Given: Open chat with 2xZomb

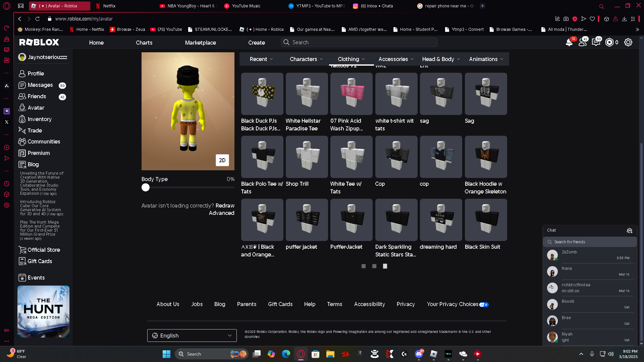Looking at the screenshot, I should coord(589,255).
